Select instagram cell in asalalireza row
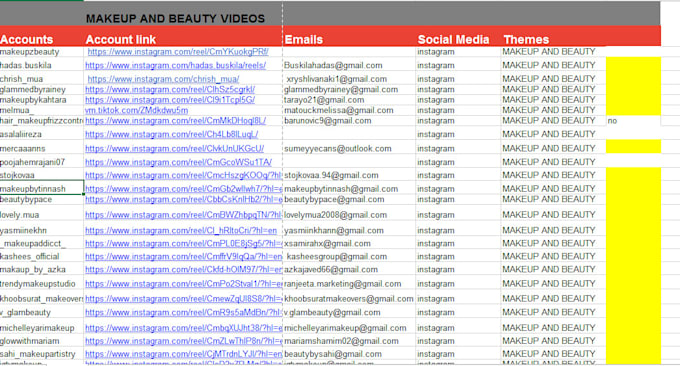The width and height of the screenshot is (680, 366). pyautogui.click(x=458, y=134)
